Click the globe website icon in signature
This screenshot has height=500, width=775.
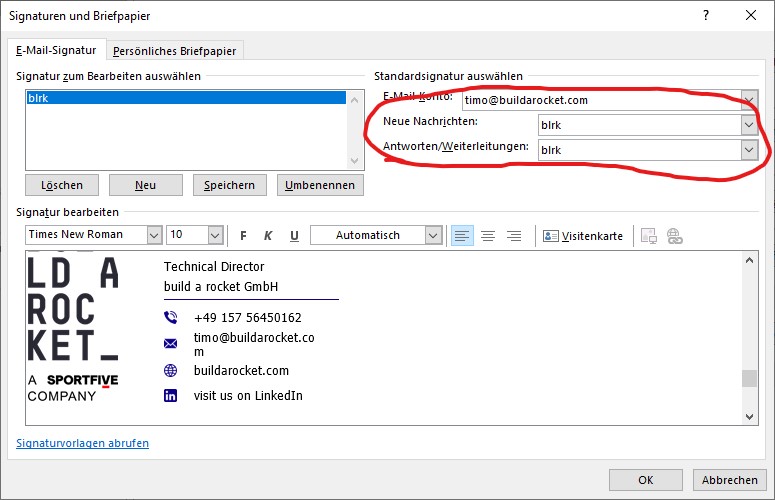[171, 371]
